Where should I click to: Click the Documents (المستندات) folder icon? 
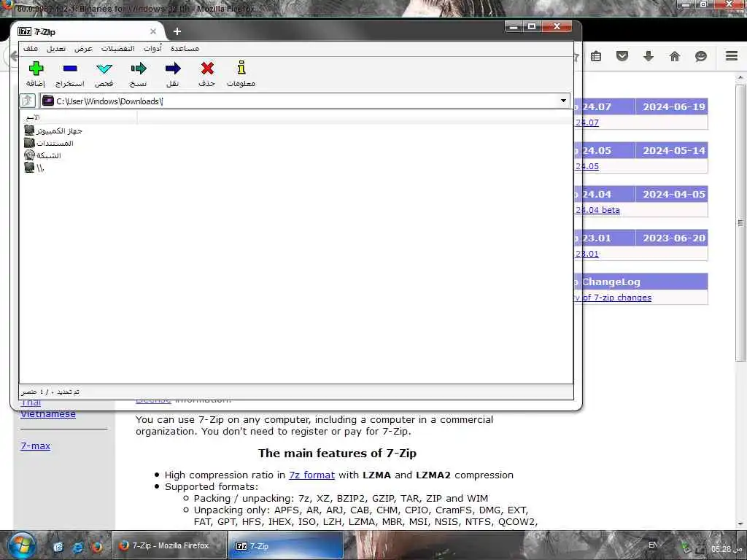[x=29, y=142]
